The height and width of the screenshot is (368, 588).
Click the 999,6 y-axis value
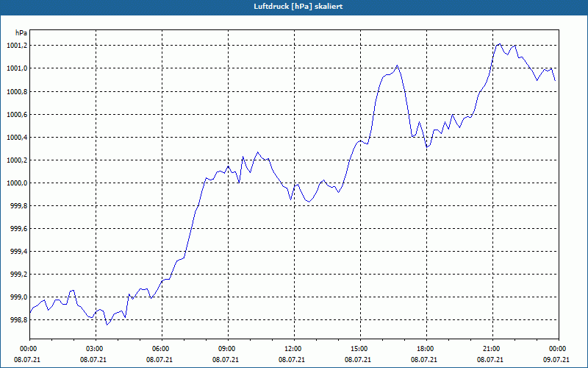point(19,229)
